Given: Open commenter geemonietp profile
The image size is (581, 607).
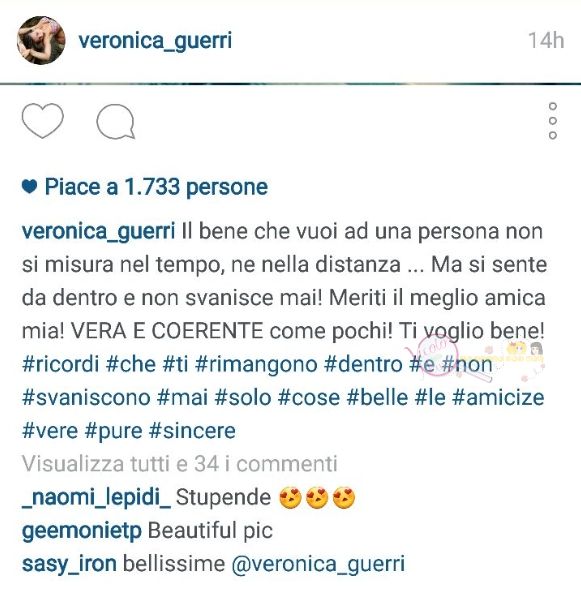Looking at the screenshot, I should click(x=82, y=531).
